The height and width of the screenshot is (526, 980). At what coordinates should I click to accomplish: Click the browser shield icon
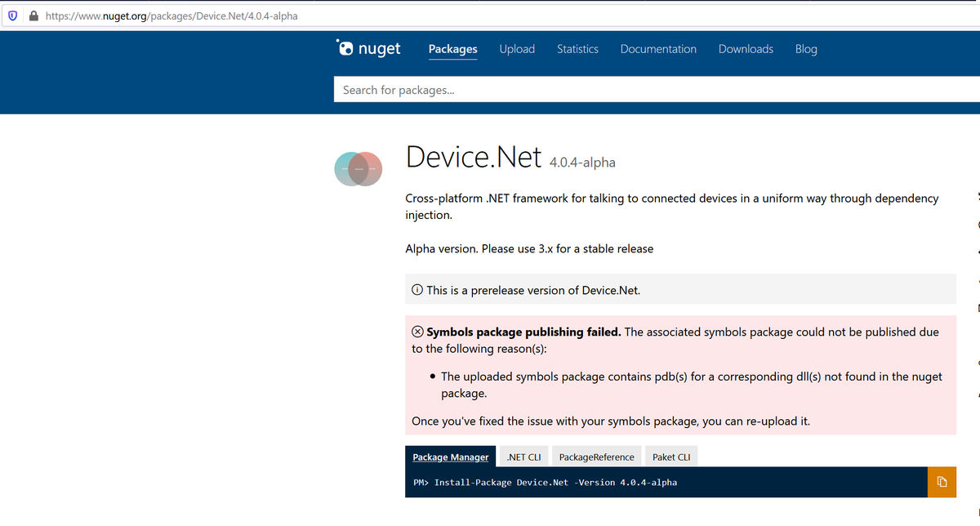pyautogui.click(x=13, y=16)
